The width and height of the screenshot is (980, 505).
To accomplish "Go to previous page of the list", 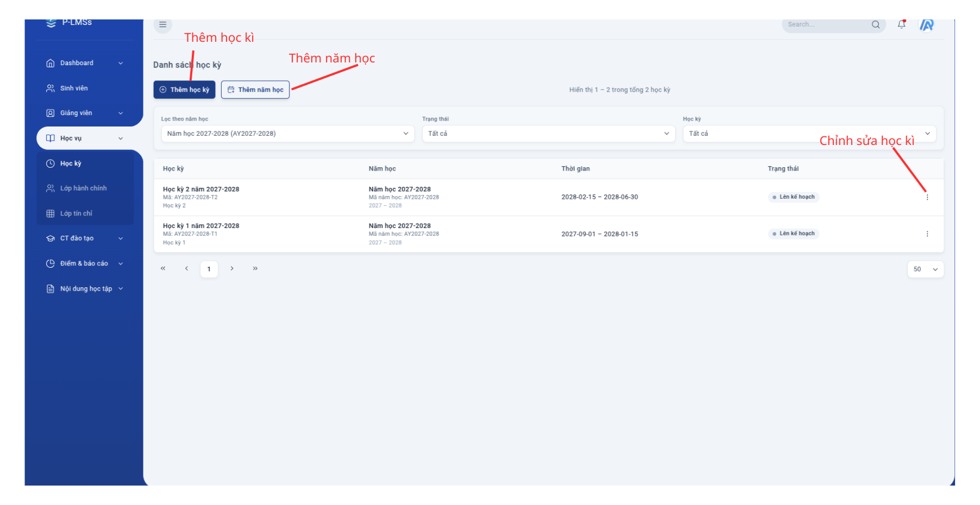I will click(186, 269).
